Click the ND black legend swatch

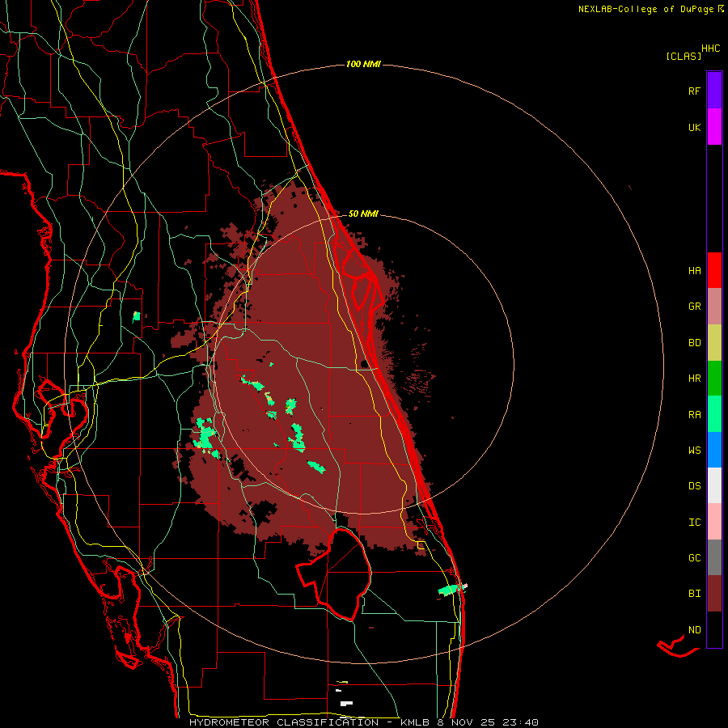point(714,629)
